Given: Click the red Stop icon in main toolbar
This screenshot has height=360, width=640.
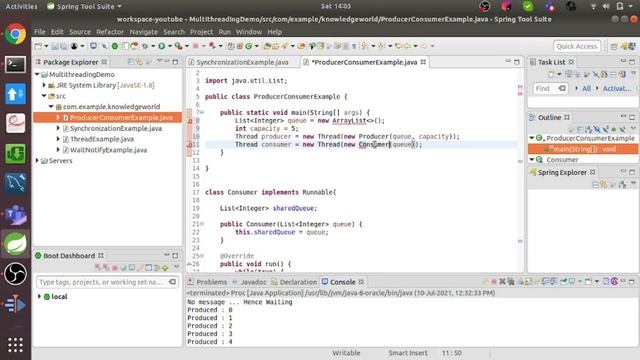Looking at the screenshot, I should 196,46.
